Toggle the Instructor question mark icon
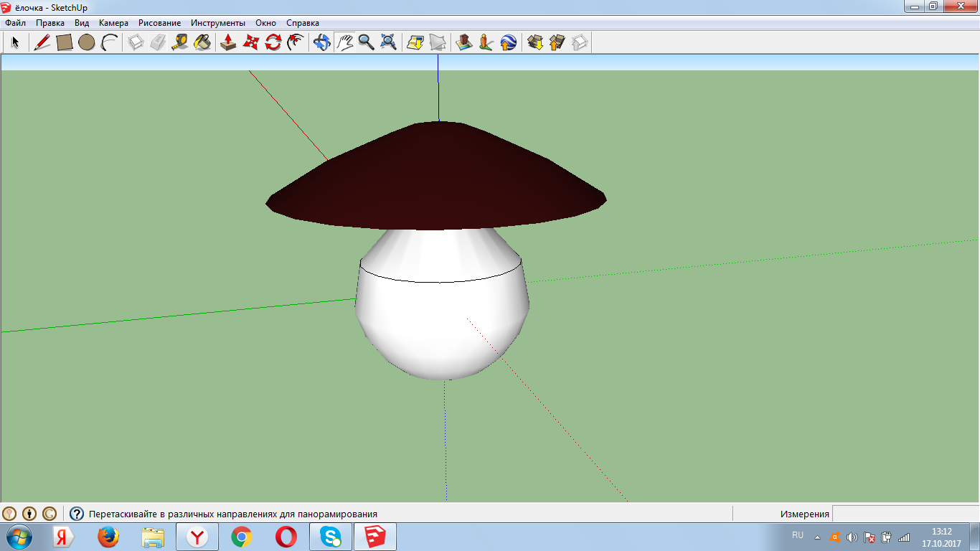Screen dimensions: 980x551 [x=77, y=514]
